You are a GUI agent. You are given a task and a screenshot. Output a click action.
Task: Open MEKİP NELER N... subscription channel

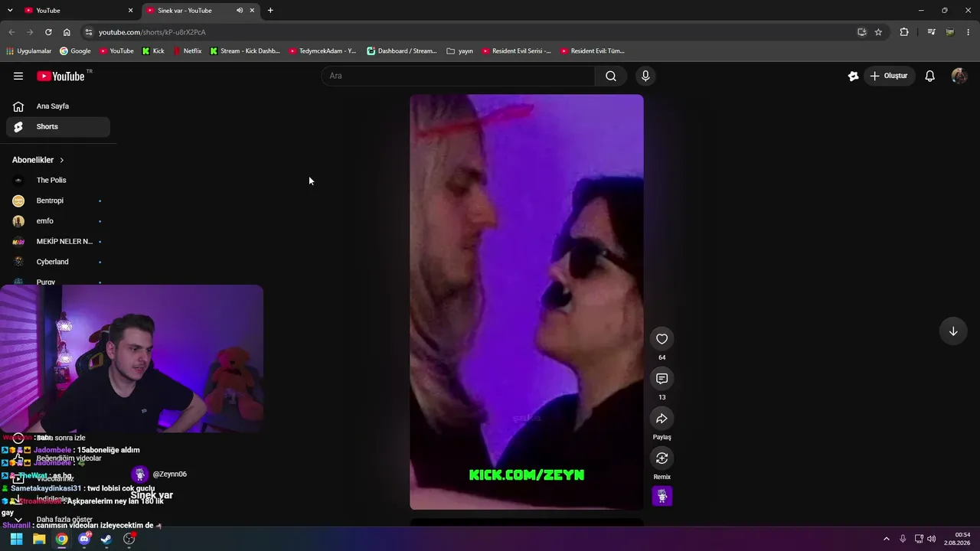point(58,241)
